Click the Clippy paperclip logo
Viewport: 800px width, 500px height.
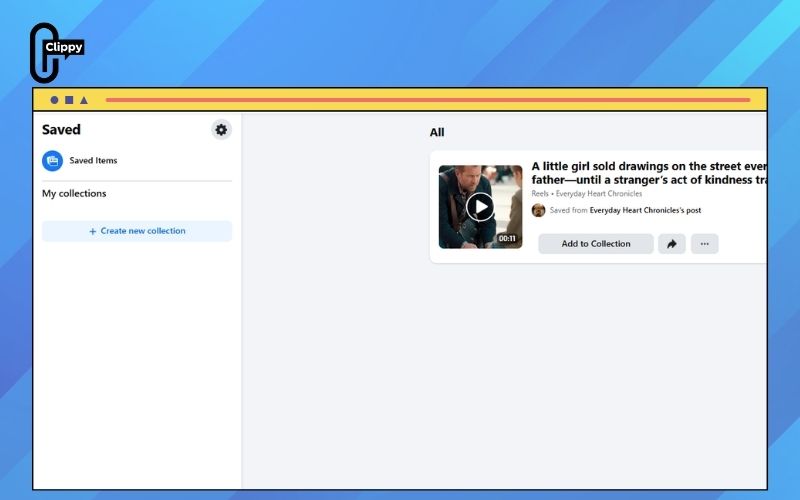56,53
